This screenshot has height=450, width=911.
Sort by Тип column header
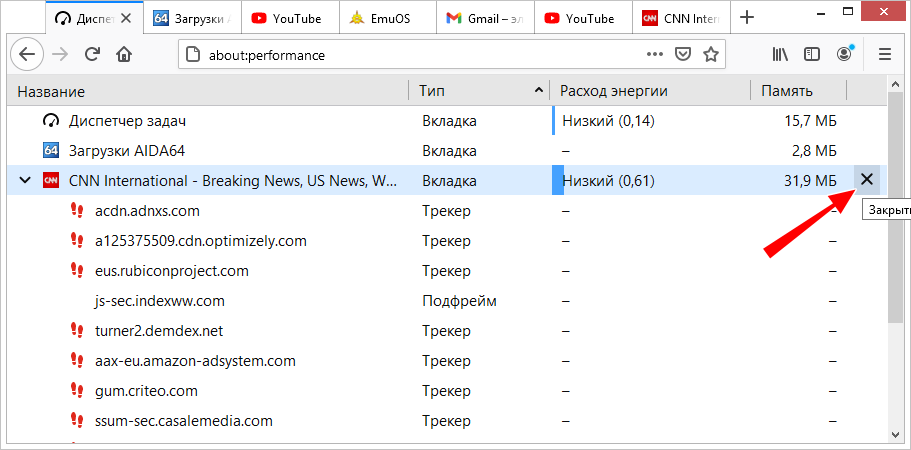(x=479, y=91)
